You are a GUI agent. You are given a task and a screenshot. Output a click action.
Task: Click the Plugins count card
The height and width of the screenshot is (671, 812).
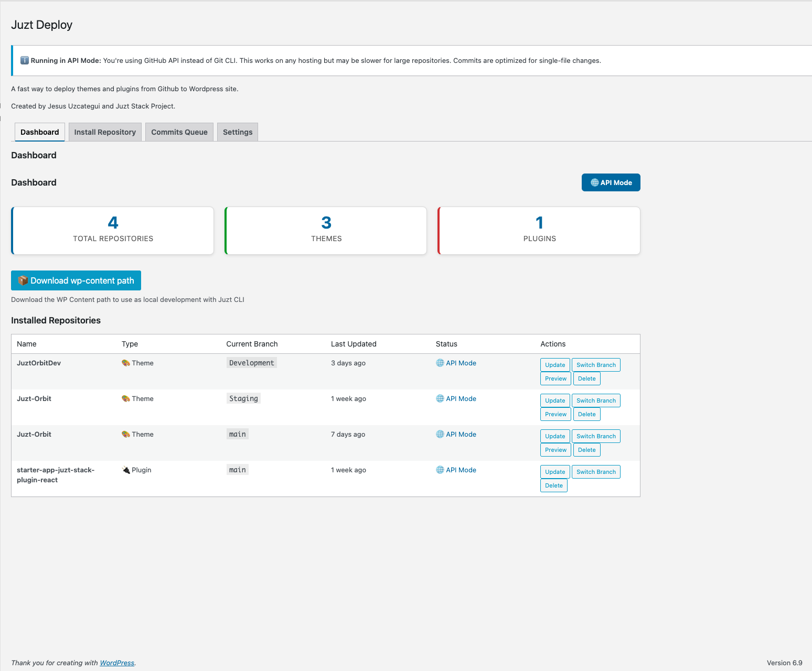click(539, 231)
